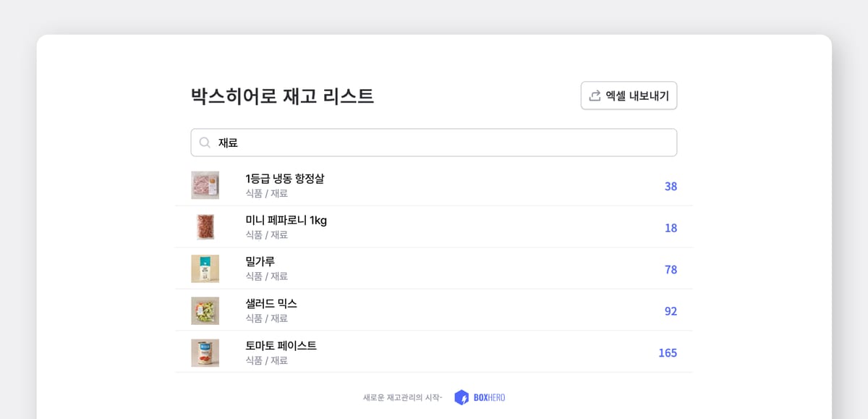Select the 샐러드 믹스 item name
The width and height of the screenshot is (868, 419).
271,304
